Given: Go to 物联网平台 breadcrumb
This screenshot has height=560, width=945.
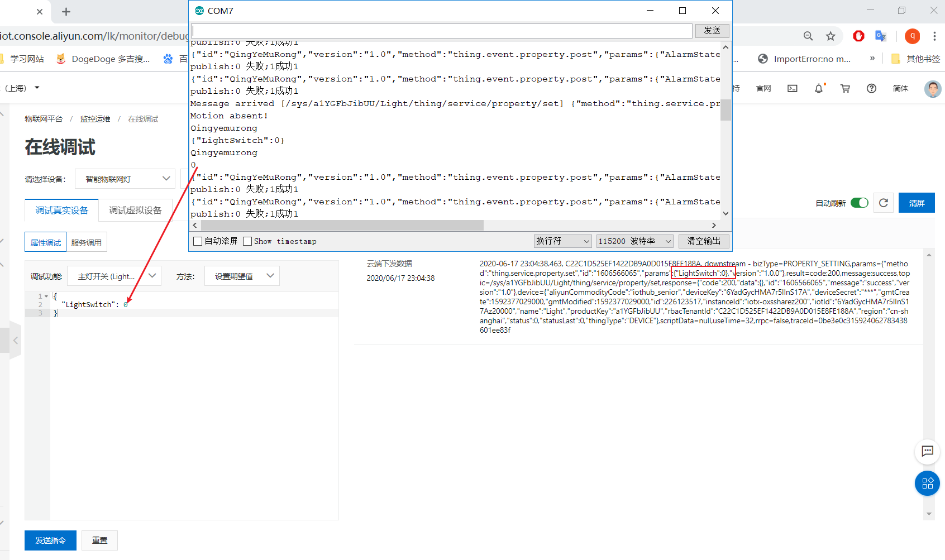Looking at the screenshot, I should point(44,119).
